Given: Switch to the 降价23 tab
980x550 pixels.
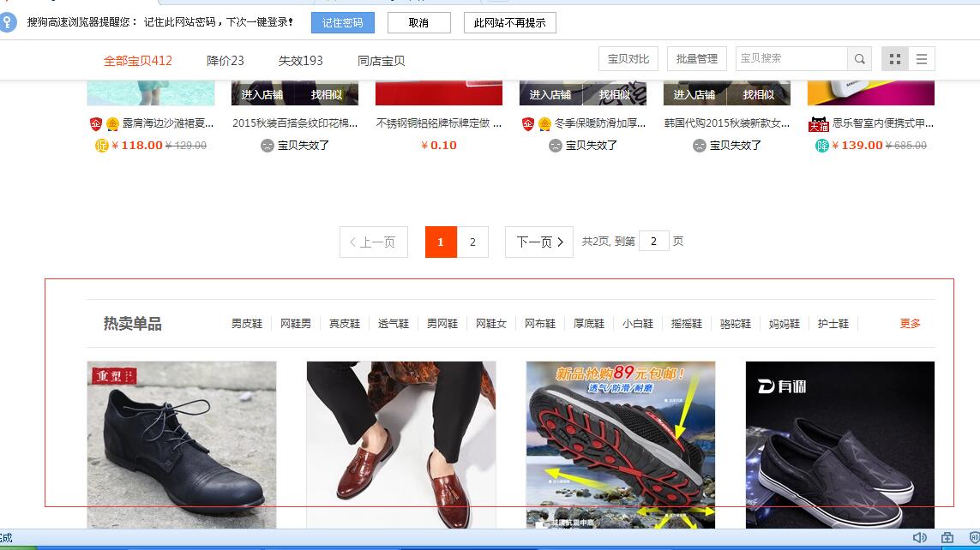Looking at the screenshot, I should (225, 59).
